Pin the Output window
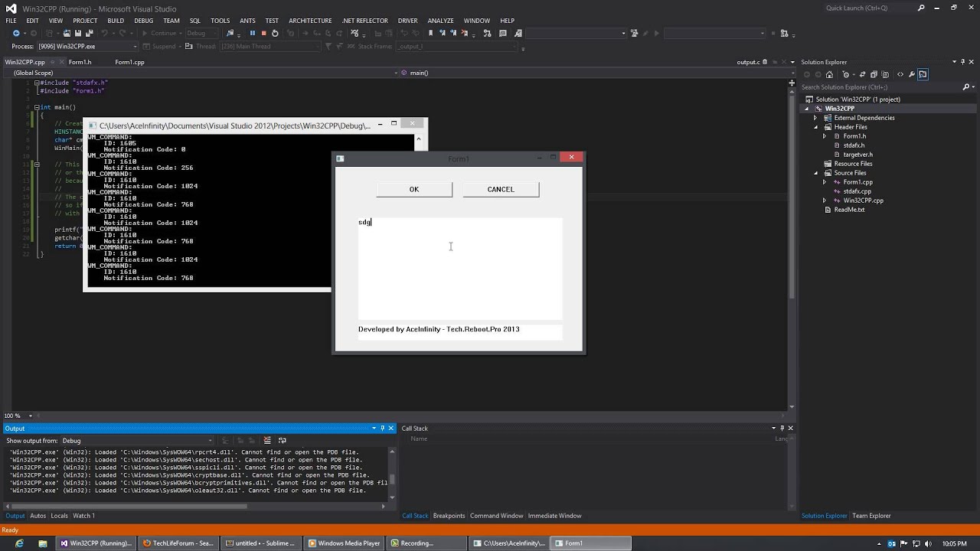Image resolution: width=980 pixels, height=551 pixels. (x=382, y=428)
